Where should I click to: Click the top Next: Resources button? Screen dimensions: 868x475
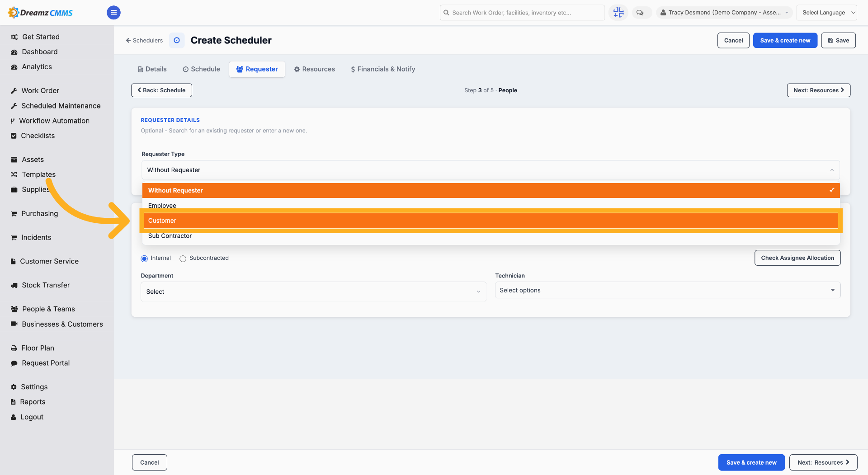(818, 90)
